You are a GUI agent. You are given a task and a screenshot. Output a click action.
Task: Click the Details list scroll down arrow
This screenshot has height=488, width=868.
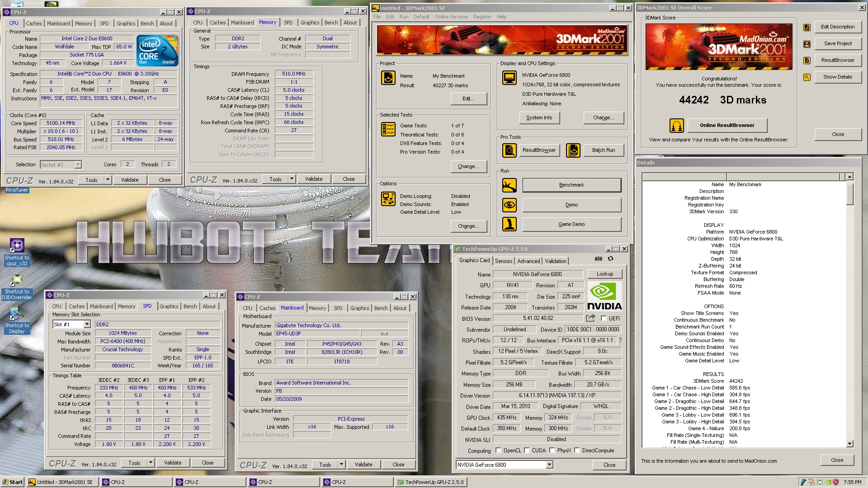[x=849, y=444]
